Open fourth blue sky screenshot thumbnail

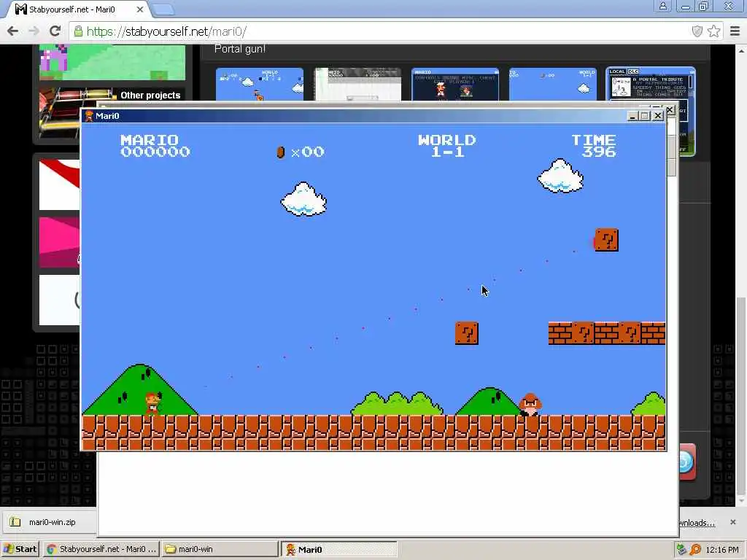coord(553,85)
